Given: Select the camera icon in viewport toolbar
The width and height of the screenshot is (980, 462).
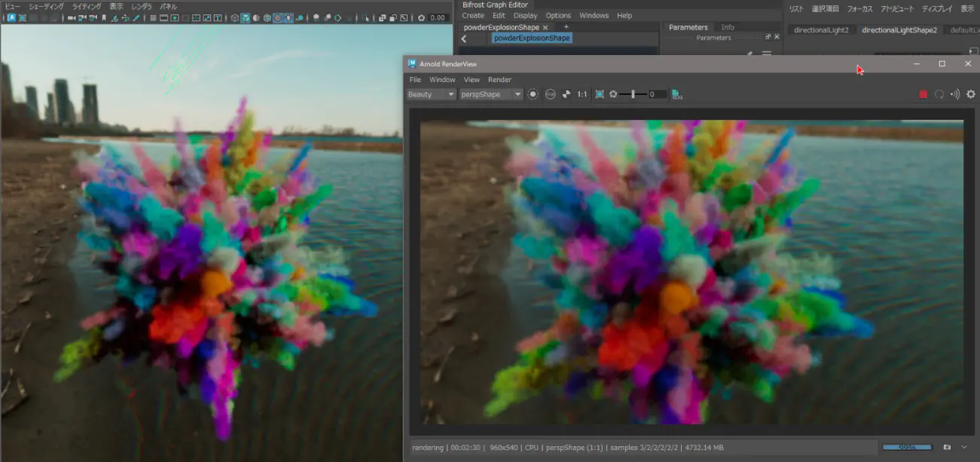Looking at the screenshot, I should (x=71, y=17).
